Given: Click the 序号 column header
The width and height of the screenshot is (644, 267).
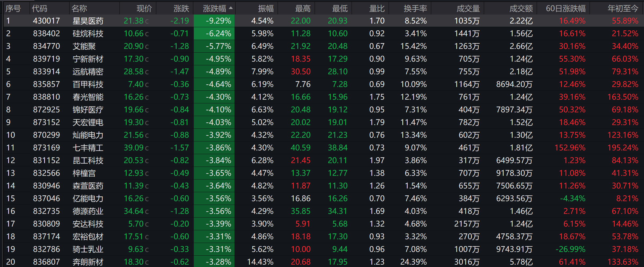Looking at the screenshot, I should pos(13,8).
